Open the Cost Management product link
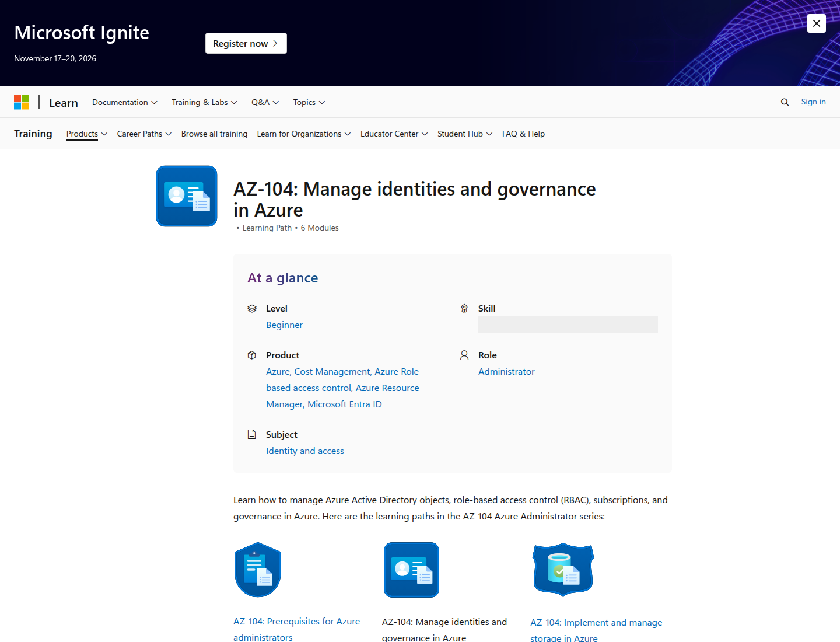The width and height of the screenshot is (840, 642). tap(332, 371)
